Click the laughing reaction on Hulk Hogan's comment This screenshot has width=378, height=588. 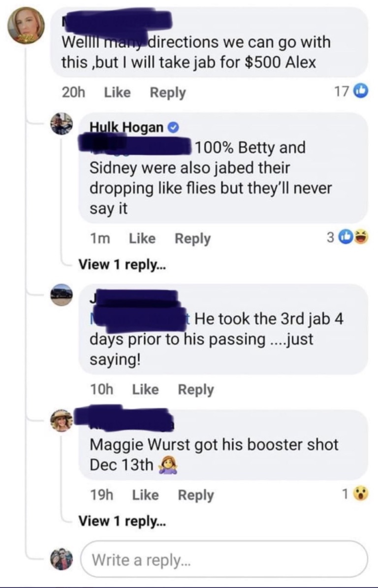pos(362,236)
